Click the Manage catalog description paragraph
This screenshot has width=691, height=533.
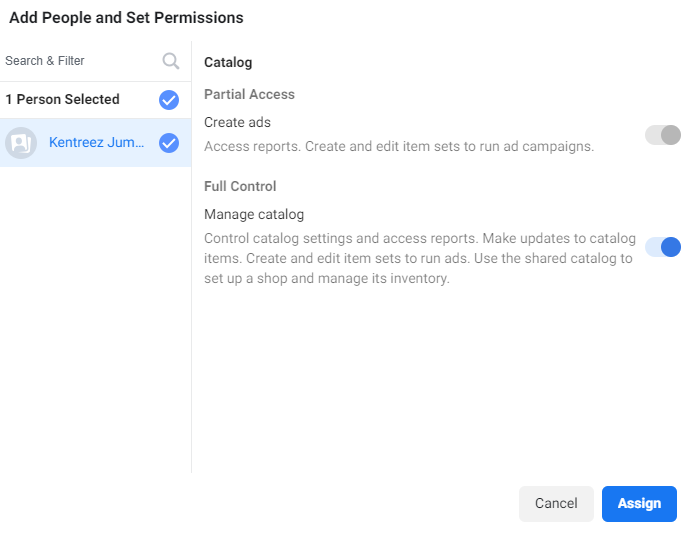pyautogui.click(x=418, y=258)
